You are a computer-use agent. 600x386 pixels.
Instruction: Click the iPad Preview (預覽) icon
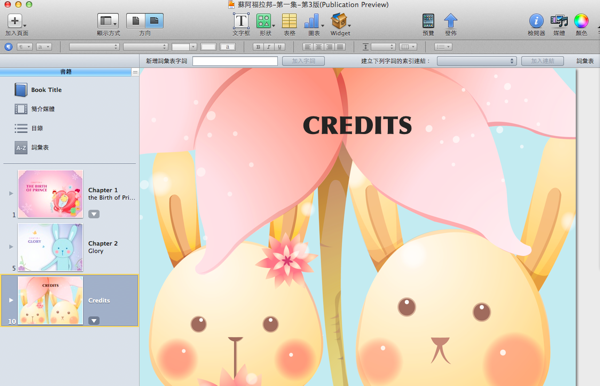[x=428, y=21]
